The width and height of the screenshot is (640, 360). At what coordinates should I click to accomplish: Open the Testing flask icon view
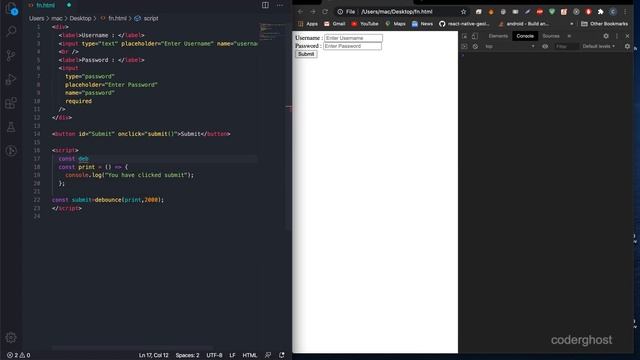pyautogui.click(x=11, y=127)
